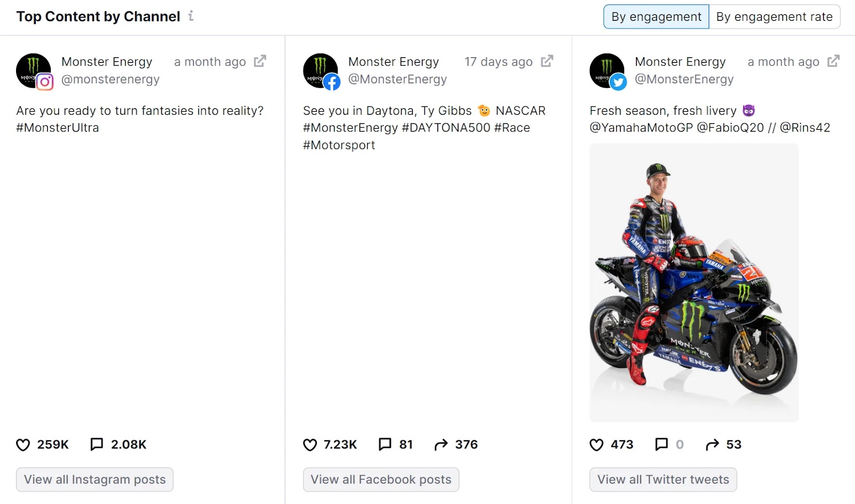Switch to the By engagement rate view
The height and width of the screenshot is (504, 855).
[775, 17]
